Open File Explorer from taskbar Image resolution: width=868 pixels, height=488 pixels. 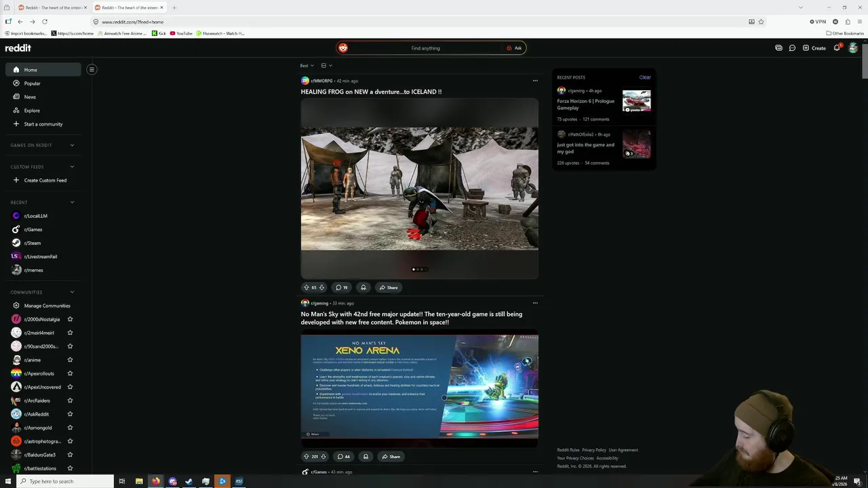[x=139, y=481]
